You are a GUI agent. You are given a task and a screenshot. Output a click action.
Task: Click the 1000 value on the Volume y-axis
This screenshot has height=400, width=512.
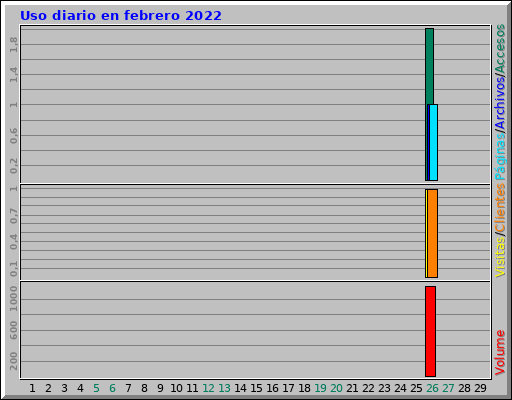pyautogui.click(x=14, y=299)
